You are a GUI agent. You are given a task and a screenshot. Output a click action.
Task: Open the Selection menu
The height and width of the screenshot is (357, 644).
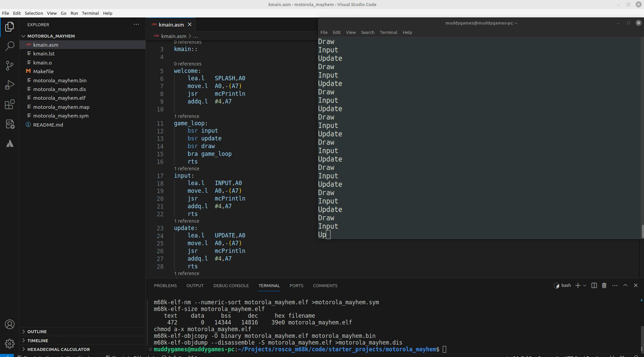coord(34,13)
